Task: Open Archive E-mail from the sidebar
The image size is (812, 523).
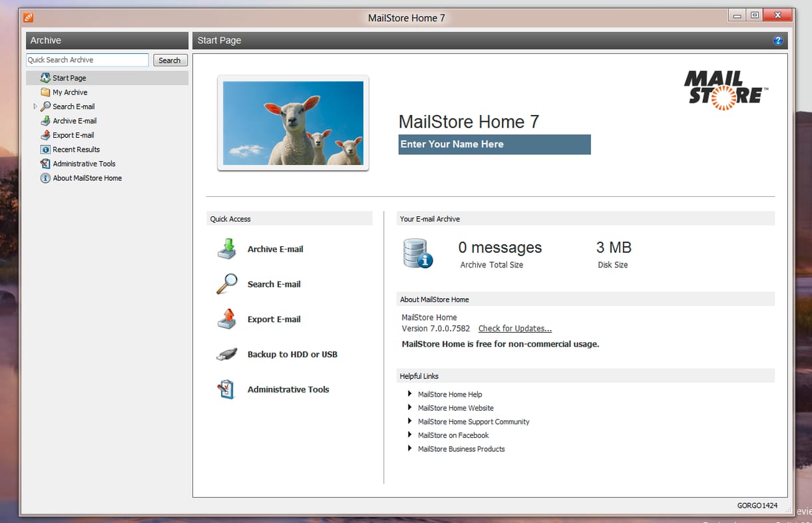Action: [x=75, y=121]
